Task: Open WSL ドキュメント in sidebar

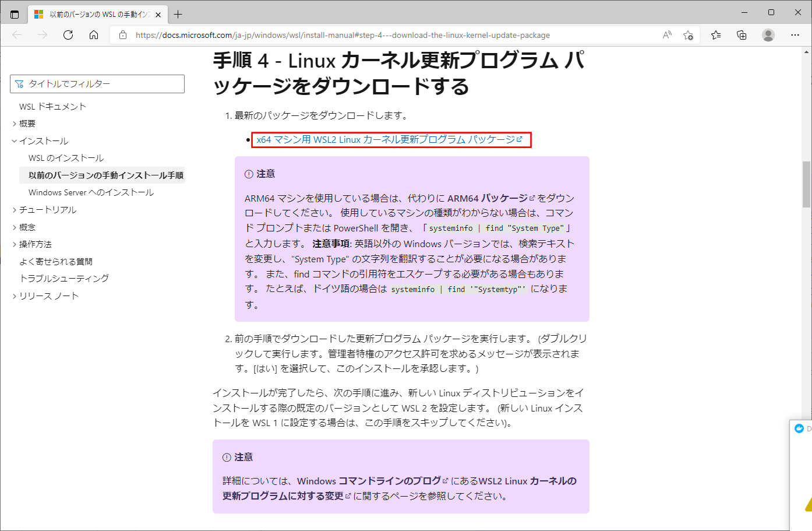Action: 52,107
